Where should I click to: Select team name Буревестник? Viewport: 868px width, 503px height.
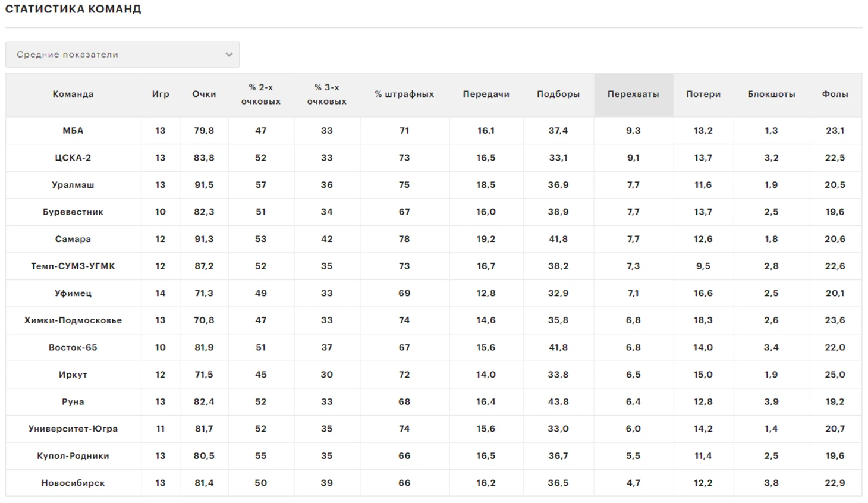pyautogui.click(x=73, y=212)
